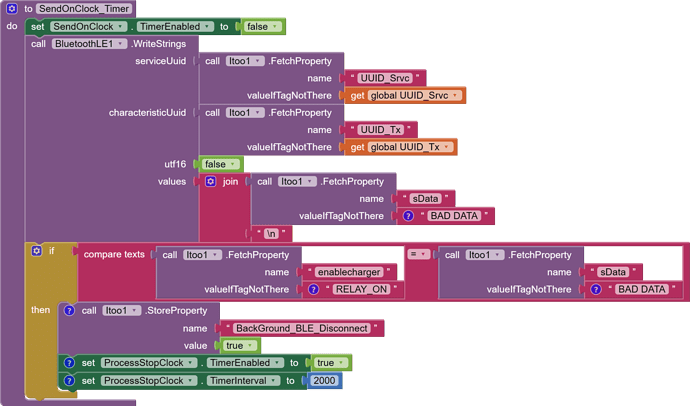Open comment icon beside RELAY_ON text
Screen dimensions: 690x406
pos(313,289)
